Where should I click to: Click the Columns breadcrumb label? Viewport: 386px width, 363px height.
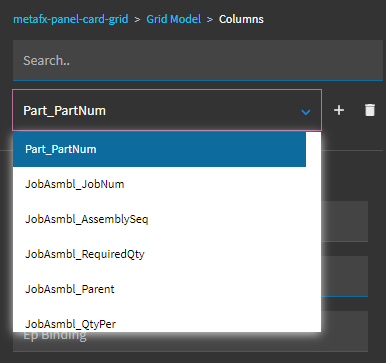241,19
